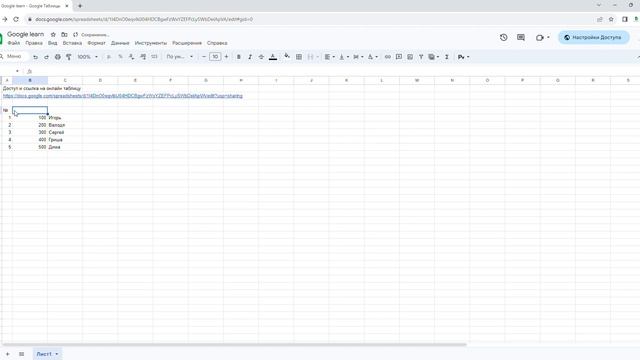Open the functions (sigma) menu

[x=447, y=57]
